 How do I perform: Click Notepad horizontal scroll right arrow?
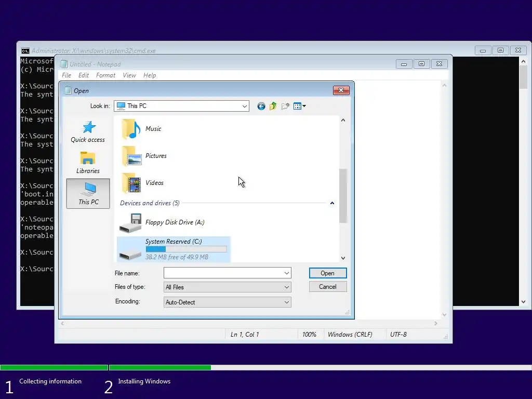click(436, 324)
